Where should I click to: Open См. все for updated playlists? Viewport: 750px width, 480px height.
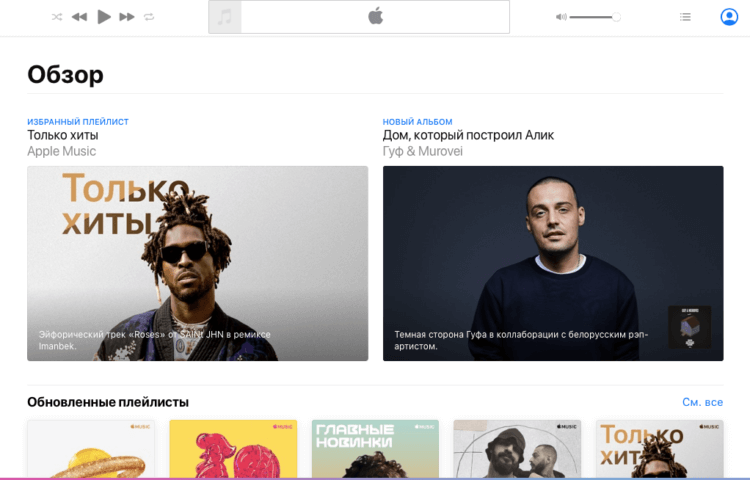point(703,402)
